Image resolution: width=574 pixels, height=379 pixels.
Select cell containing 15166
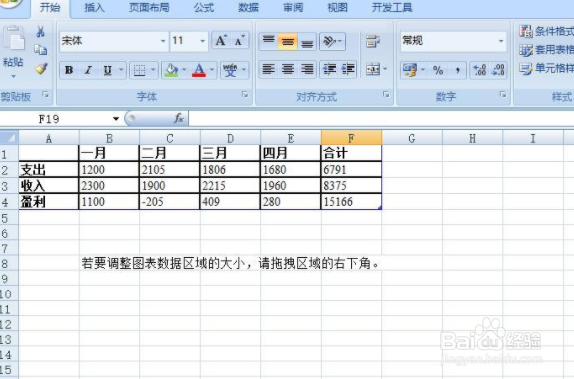[351, 201]
